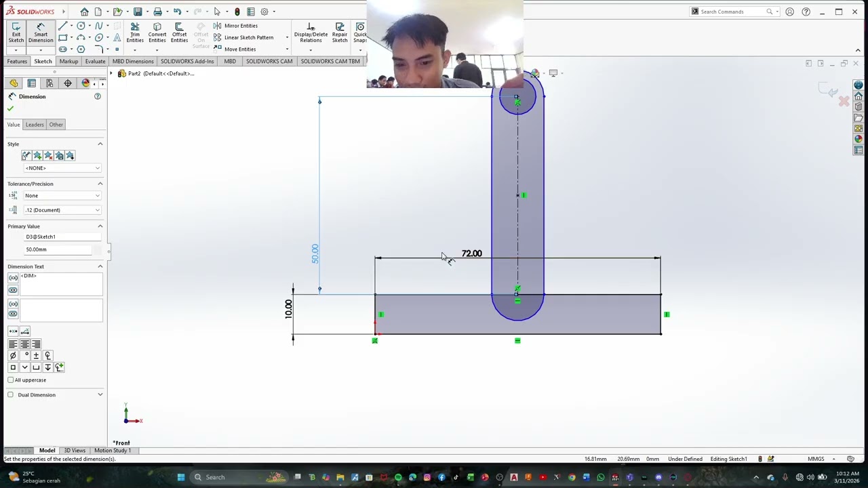This screenshot has height=488, width=868.
Task: Click the 50.00mm primary value field
Action: coord(58,249)
